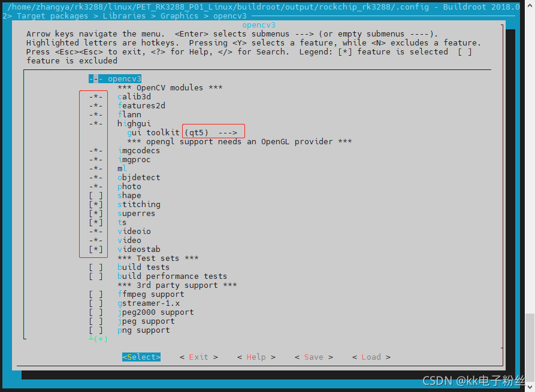Toggle the stitching module checkbox

pyautogui.click(x=95, y=205)
